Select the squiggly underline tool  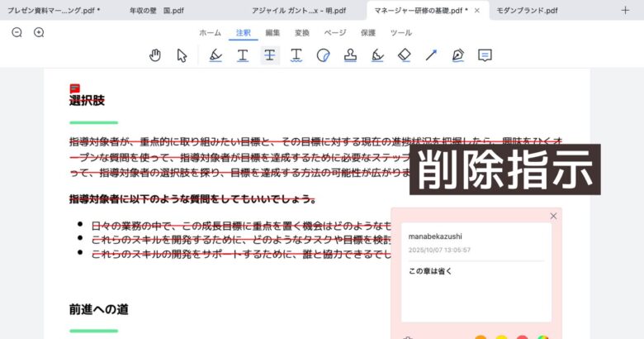tap(296, 55)
